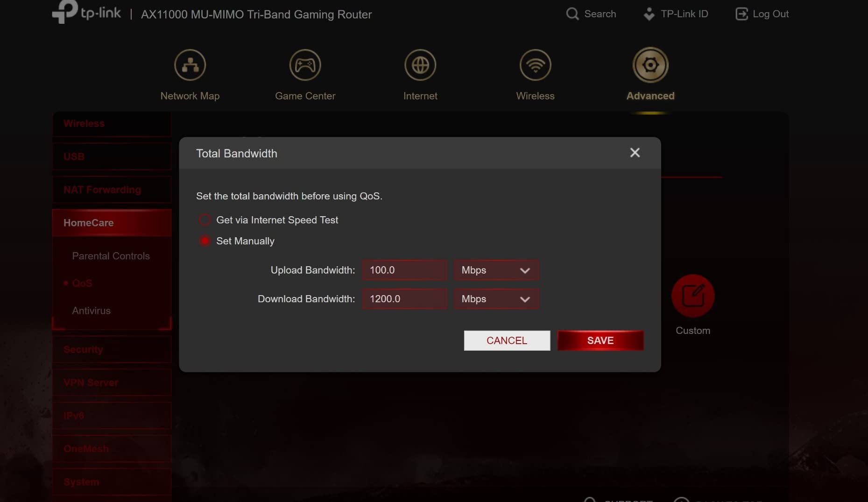The height and width of the screenshot is (502, 868).
Task: Open Parental Controls under HomeCare
Action: coord(111,256)
